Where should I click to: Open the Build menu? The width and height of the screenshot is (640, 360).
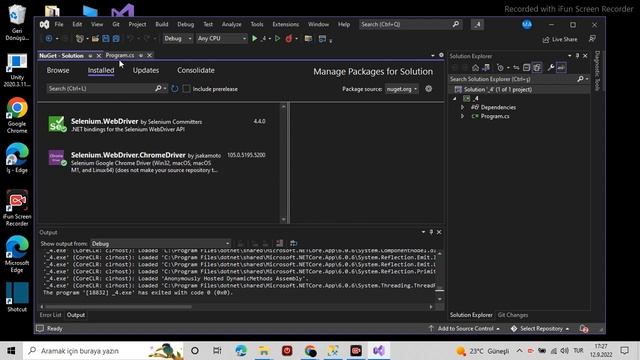point(162,24)
